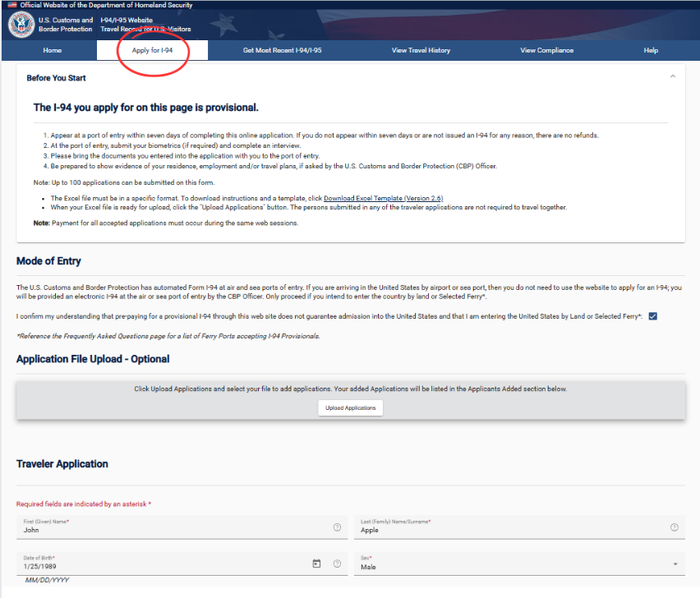Click the Before You Start heading
The height and width of the screenshot is (598, 700).
click(56, 78)
